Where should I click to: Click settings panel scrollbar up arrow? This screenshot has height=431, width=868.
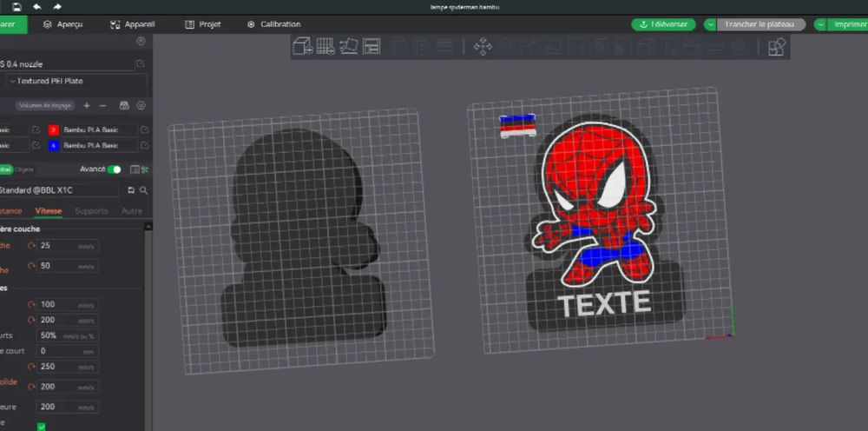148,226
